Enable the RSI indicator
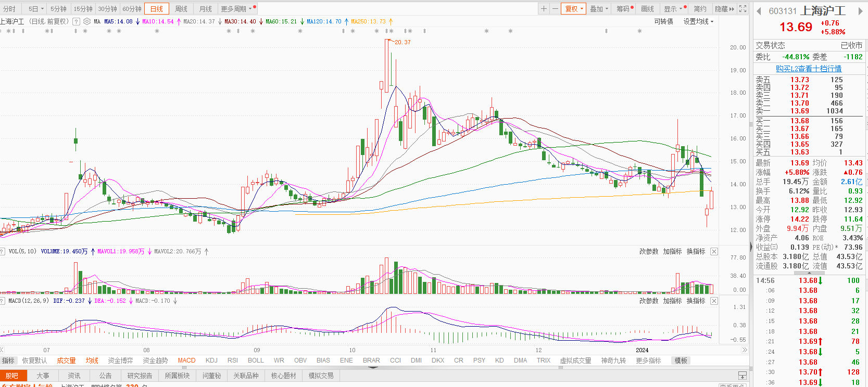This screenshot has height=387, width=868. coord(232,360)
